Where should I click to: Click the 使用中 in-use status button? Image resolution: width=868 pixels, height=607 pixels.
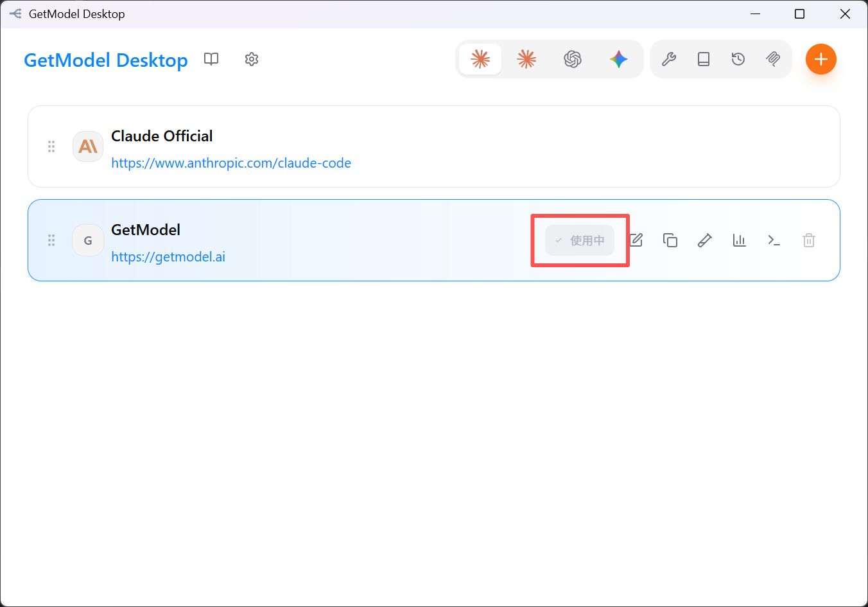[580, 240]
